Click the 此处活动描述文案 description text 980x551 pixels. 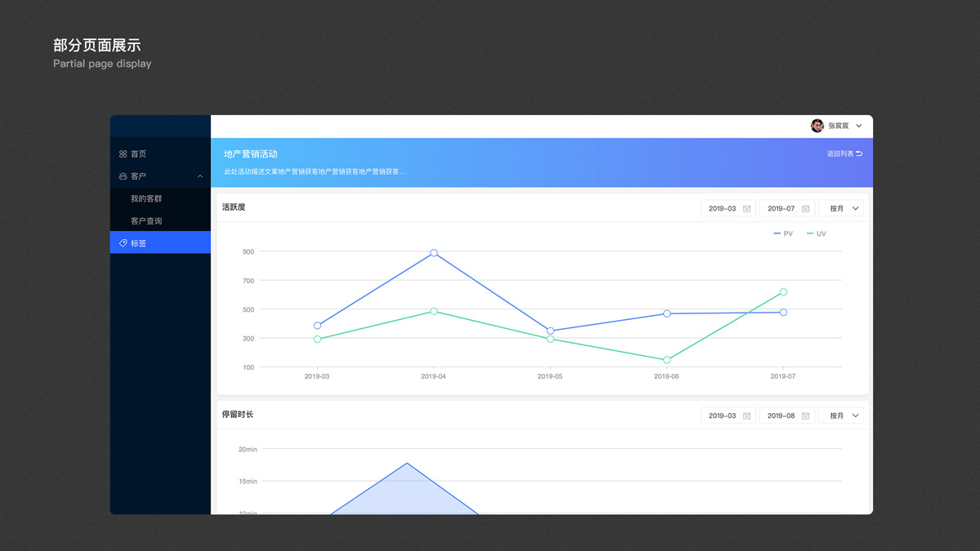(314, 172)
